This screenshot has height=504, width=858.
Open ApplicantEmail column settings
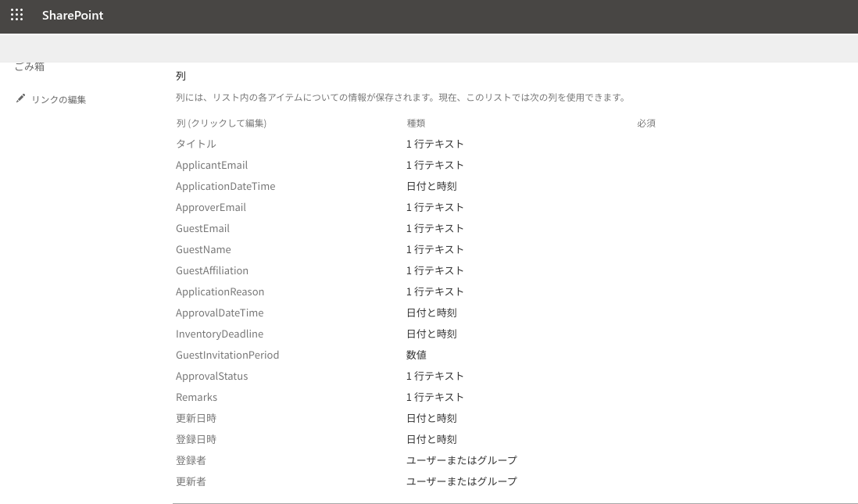pyautogui.click(x=212, y=165)
